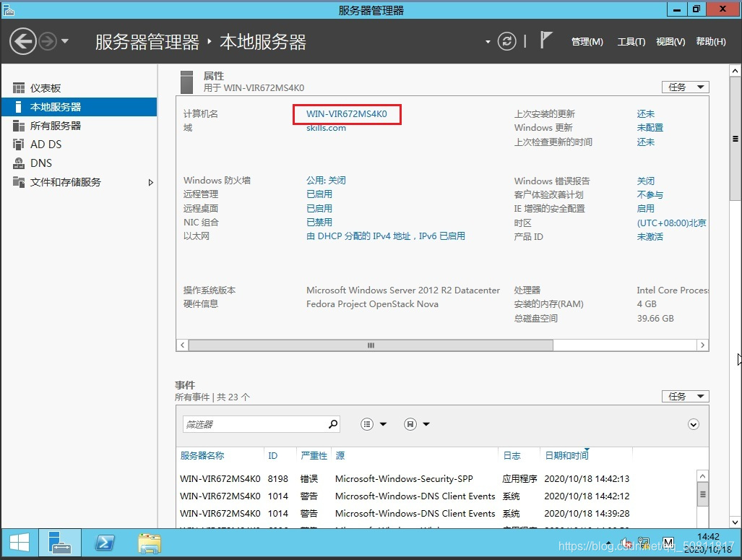Click IE 增强的安全配置 启用 link

pos(646,208)
